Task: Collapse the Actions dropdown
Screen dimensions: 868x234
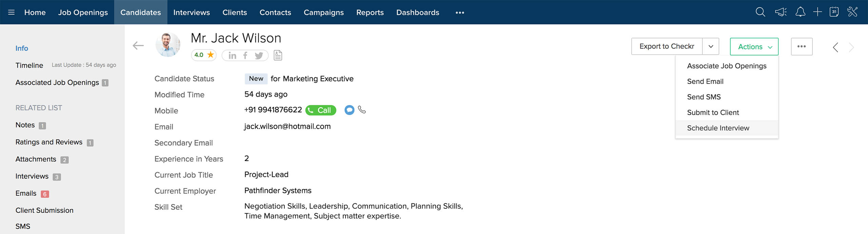Action: pos(754,47)
